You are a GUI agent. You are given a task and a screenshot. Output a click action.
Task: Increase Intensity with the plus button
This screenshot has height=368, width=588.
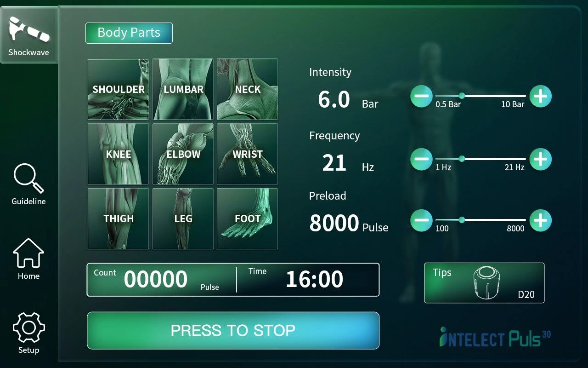click(x=540, y=97)
